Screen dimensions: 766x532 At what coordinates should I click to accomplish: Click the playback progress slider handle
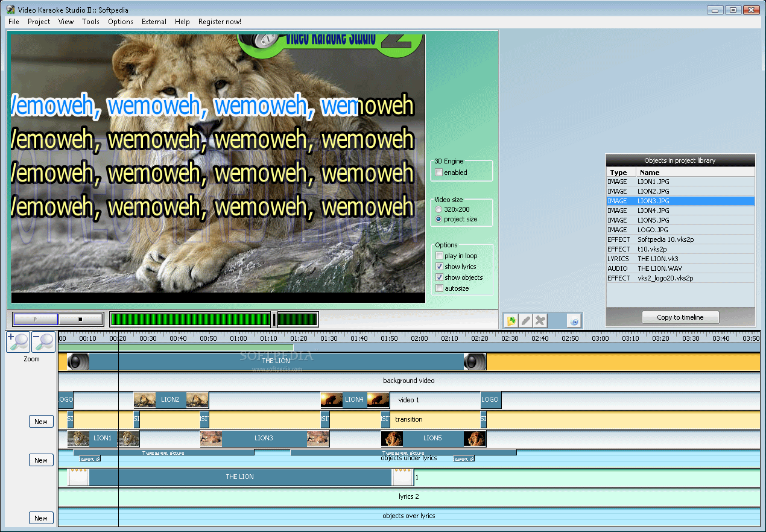tap(274, 319)
